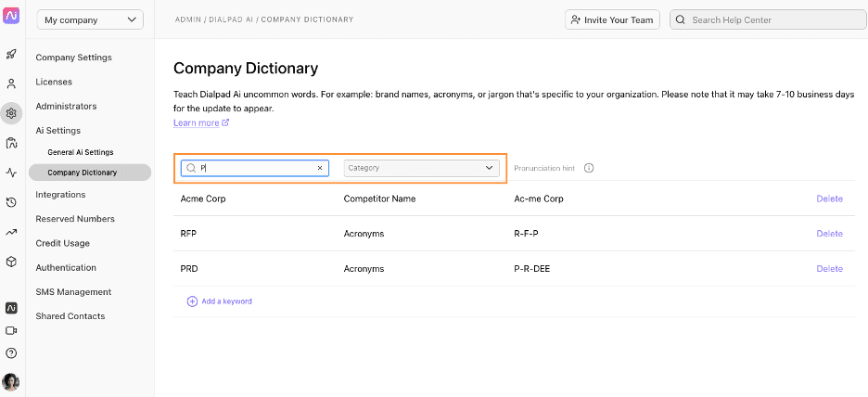Image resolution: width=868 pixels, height=397 pixels.
Task: Click the Invite Your Team button
Action: 612,19
